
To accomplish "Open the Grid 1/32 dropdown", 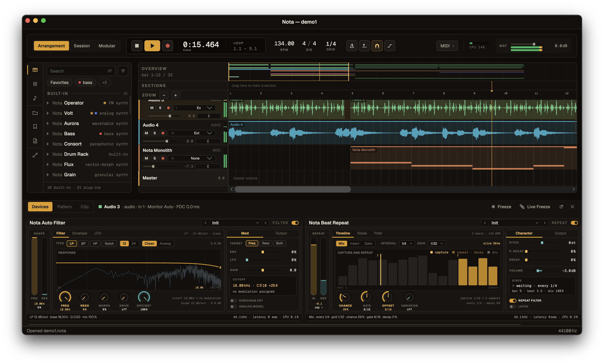I will coord(437,243).
